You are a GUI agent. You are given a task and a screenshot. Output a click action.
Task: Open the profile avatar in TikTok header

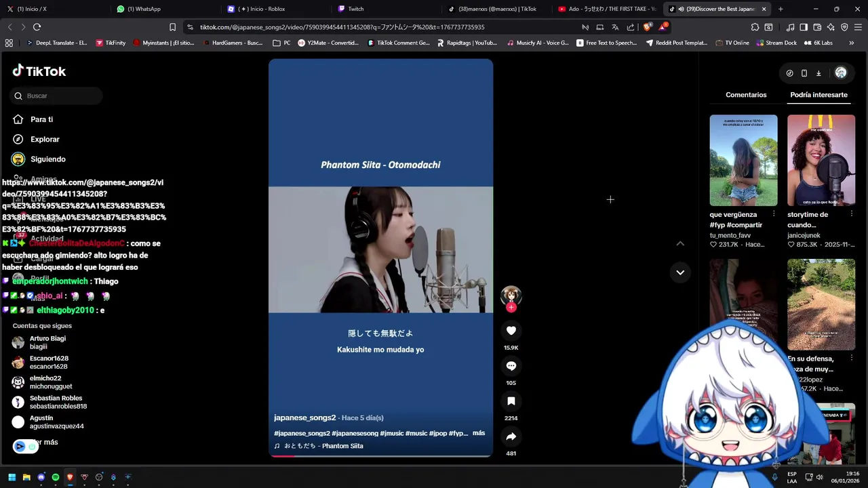[841, 73]
